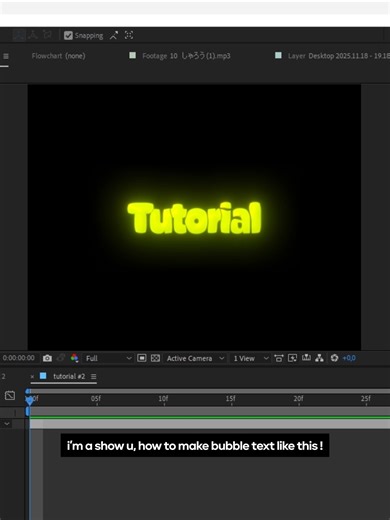Open the Full resolution dropdown
The height and width of the screenshot is (520, 390).
tap(108, 358)
